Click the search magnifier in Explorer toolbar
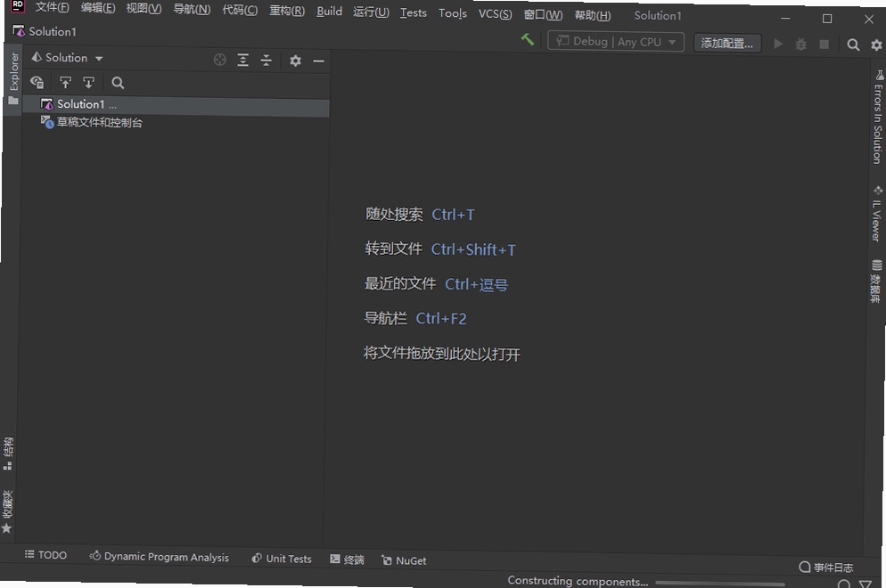Viewport: 886px width, 588px height. pos(118,83)
